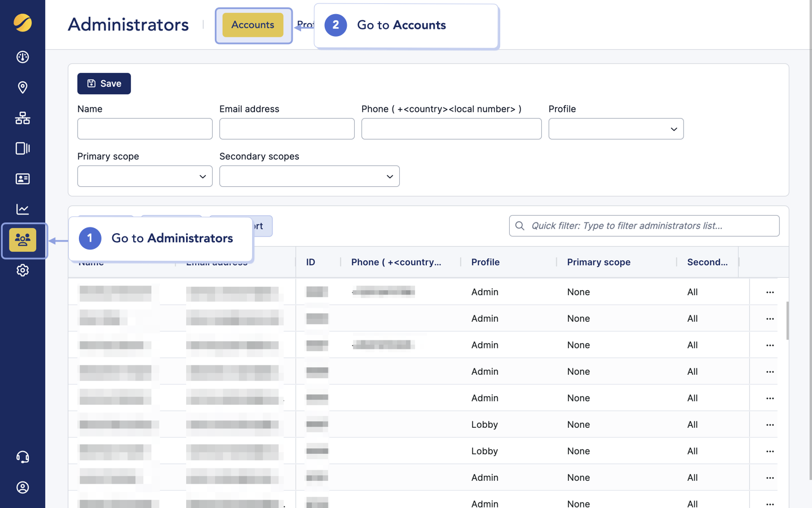Open the Profile dropdown
This screenshot has height=508, width=812.
click(x=616, y=129)
